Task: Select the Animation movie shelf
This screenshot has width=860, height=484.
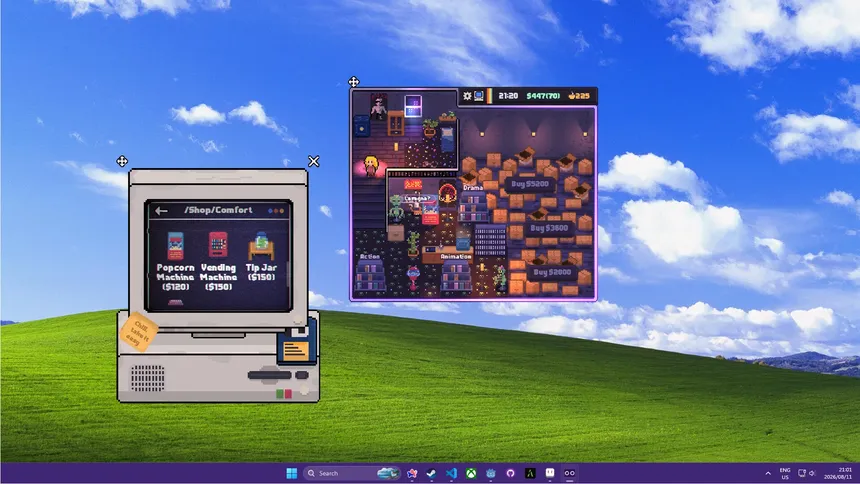Action: 456,275
